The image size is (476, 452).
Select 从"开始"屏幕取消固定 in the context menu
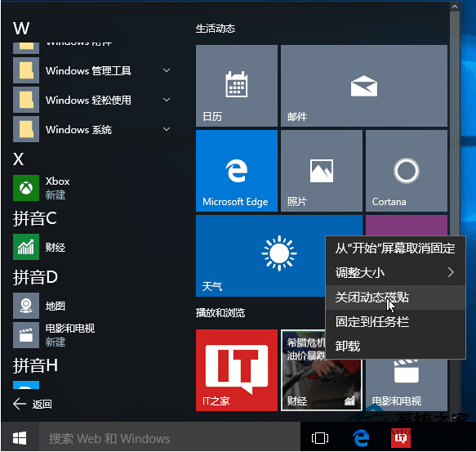pos(395,248)
